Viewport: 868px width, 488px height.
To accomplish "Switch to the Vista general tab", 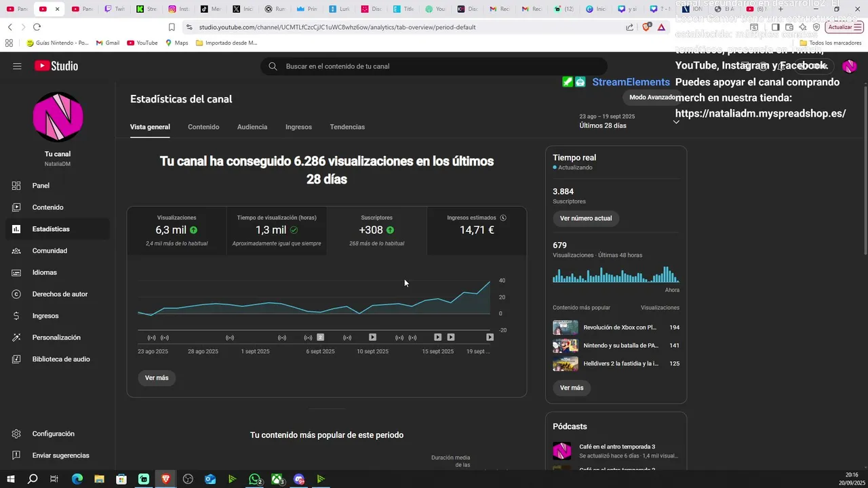I will click(x=150, y=127).
